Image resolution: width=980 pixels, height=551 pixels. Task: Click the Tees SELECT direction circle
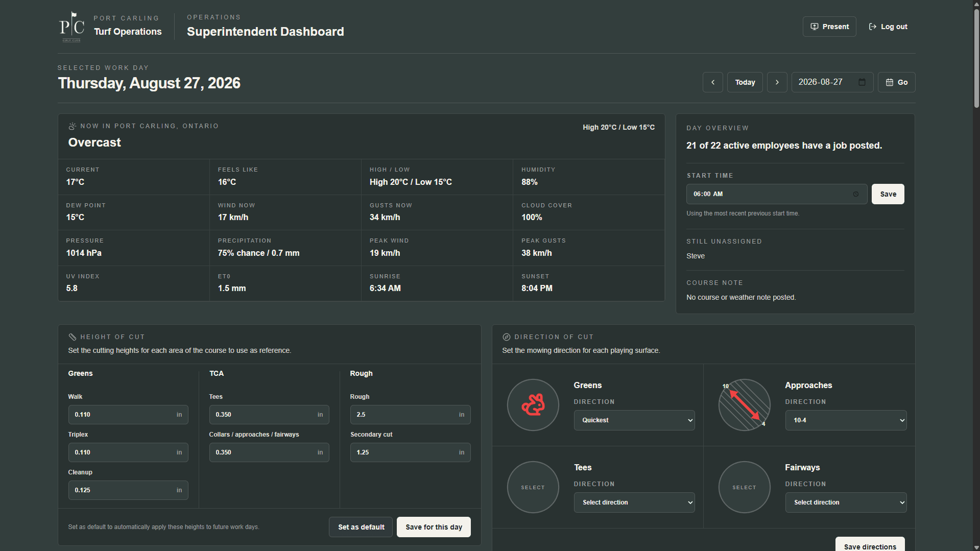(x=533, y=487)
